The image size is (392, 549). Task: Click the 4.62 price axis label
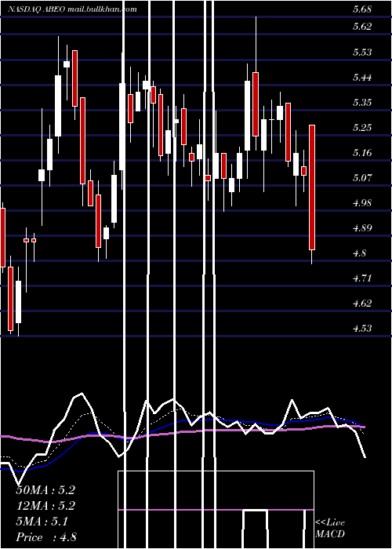coord(362,303)
